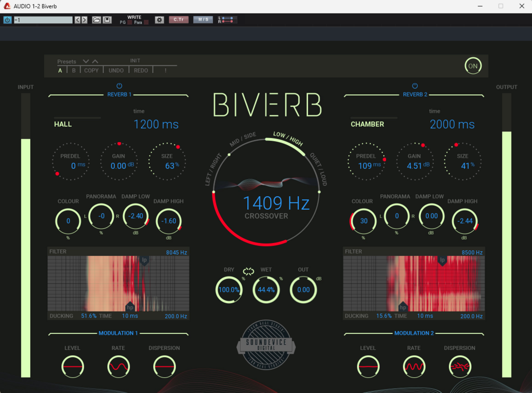Open the load preset folder icon
532x393 pixels.
coord(96,20)
